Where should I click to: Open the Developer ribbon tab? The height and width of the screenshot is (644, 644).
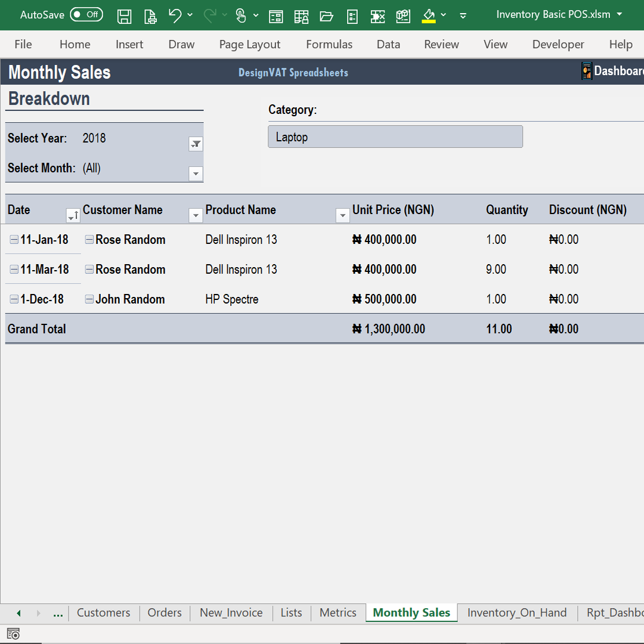click(x=558, y=44)
